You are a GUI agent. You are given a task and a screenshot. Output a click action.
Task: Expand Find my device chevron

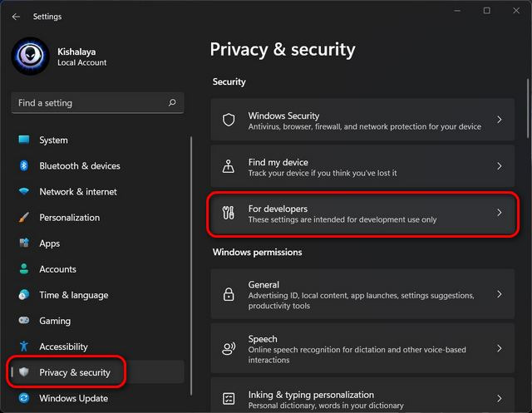[499, 166]
